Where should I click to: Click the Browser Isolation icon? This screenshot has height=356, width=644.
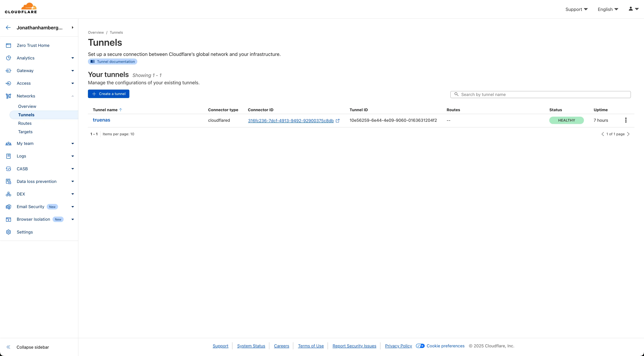pyautogui.click(x=8, y=219)
